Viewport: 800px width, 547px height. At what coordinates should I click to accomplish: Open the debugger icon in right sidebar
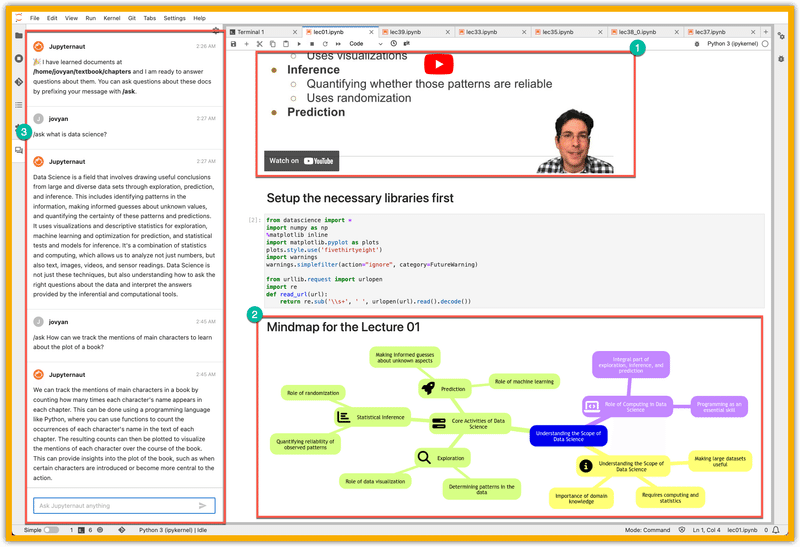(781, 59)
